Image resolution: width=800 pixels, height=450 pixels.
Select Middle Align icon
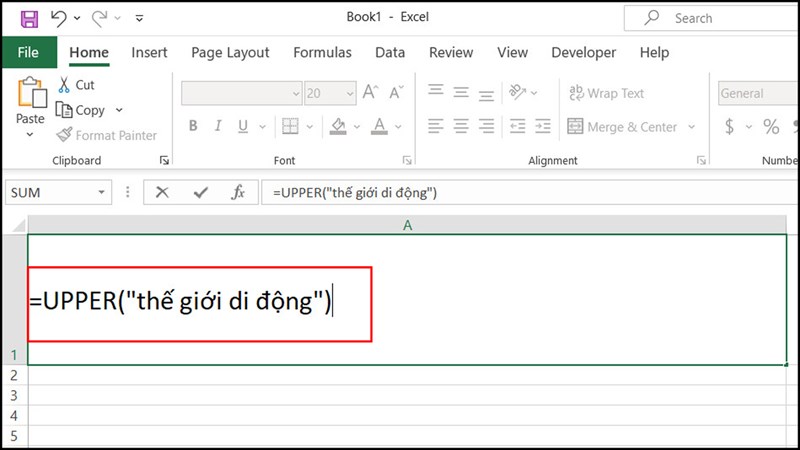coord(461,92)
